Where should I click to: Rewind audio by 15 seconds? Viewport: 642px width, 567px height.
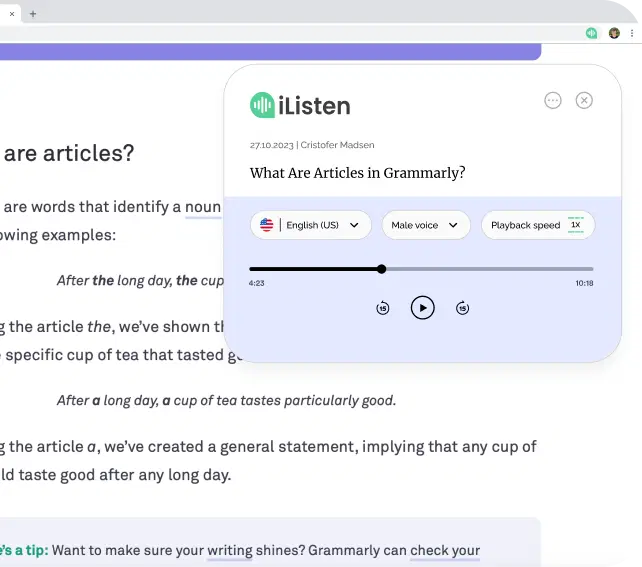click(383, 308)
